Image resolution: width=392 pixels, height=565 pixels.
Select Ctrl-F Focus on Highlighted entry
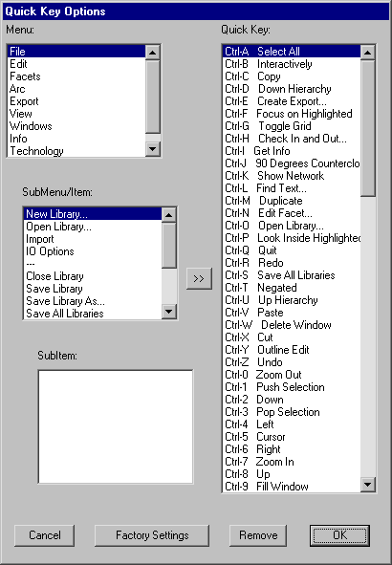[292, 114]
